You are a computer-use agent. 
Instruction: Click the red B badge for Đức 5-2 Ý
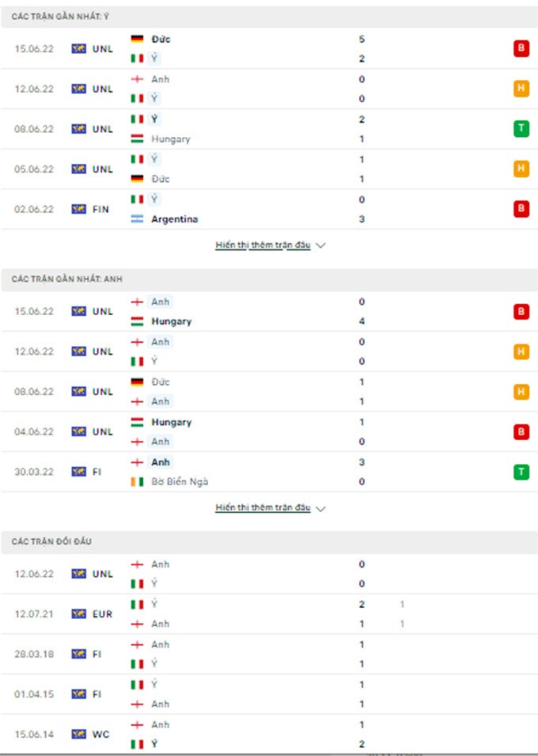(521, 48)
